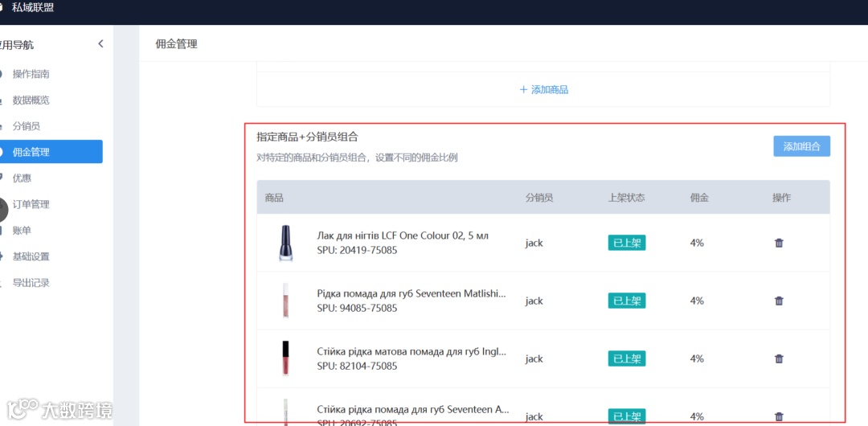
Task: Click trash icon for SPU 20692-75085
Action: coord(779,416)
